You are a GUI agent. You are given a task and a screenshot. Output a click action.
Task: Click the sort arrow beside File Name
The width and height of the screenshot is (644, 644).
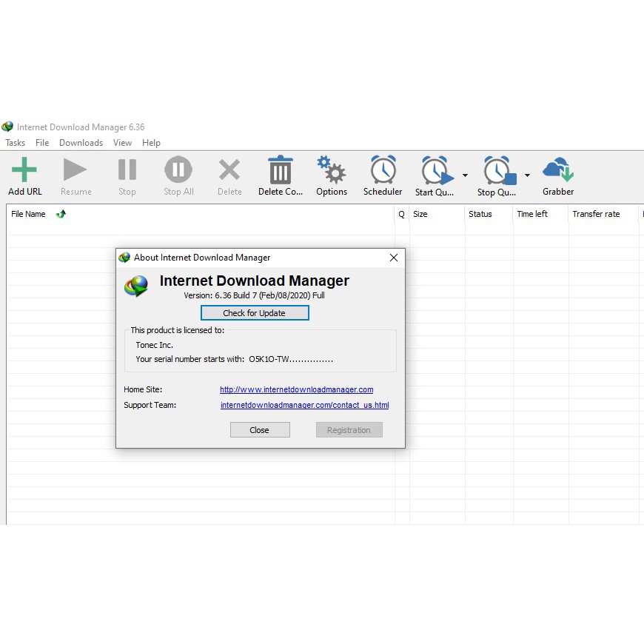[61, 214]
